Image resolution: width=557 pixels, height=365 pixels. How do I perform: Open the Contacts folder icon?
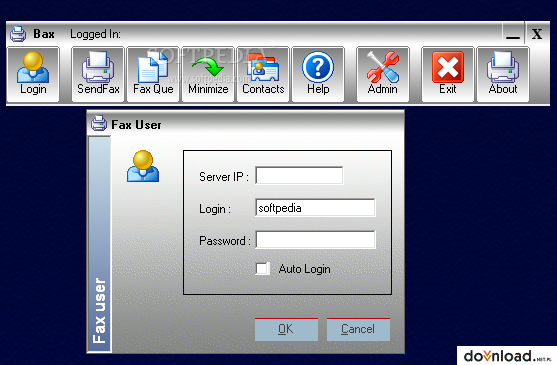pyautogui.click(x=263, y=67)
